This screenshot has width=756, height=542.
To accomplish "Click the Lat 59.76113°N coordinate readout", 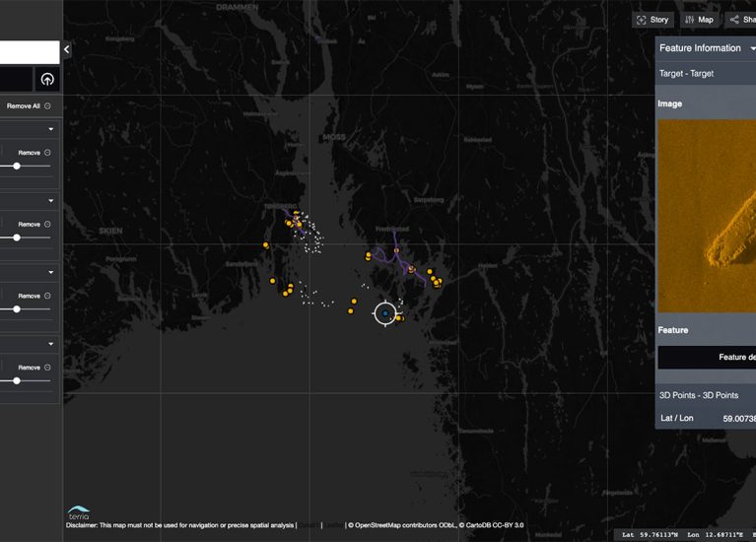I will coord(650,535).
